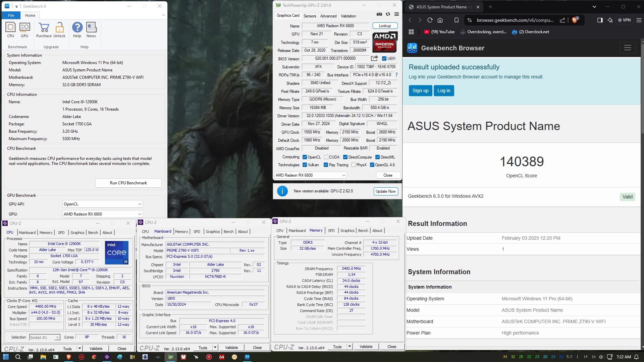Open the notifications bell in system tray
Image resolution: width=644 pixels, height=362 pixels.
(636, 357)
